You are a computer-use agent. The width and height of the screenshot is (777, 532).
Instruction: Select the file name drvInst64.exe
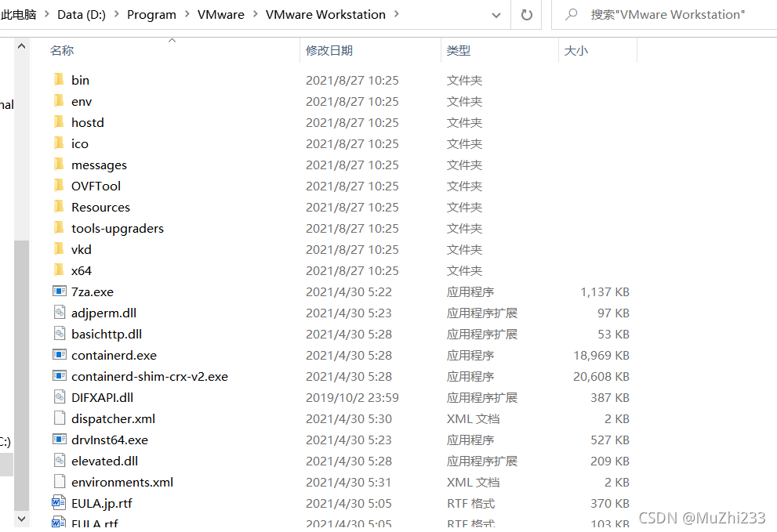click(110, 440)
